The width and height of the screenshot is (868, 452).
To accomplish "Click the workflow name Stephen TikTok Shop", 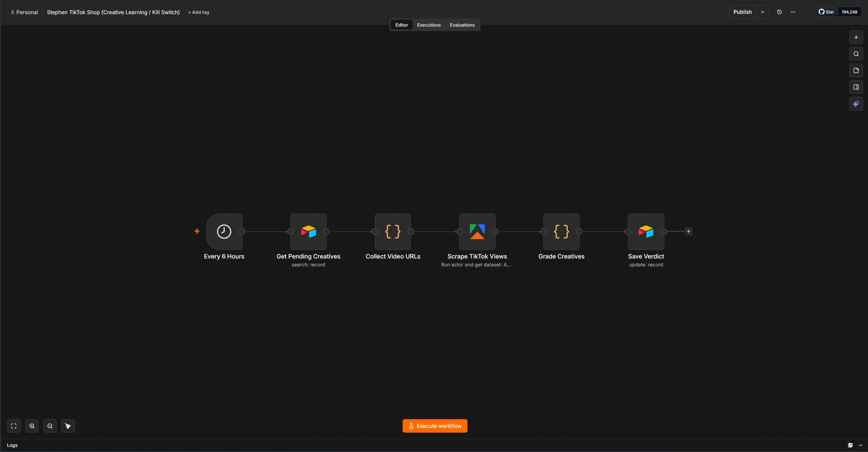I will pyautogui.click(x=113, y=12).
